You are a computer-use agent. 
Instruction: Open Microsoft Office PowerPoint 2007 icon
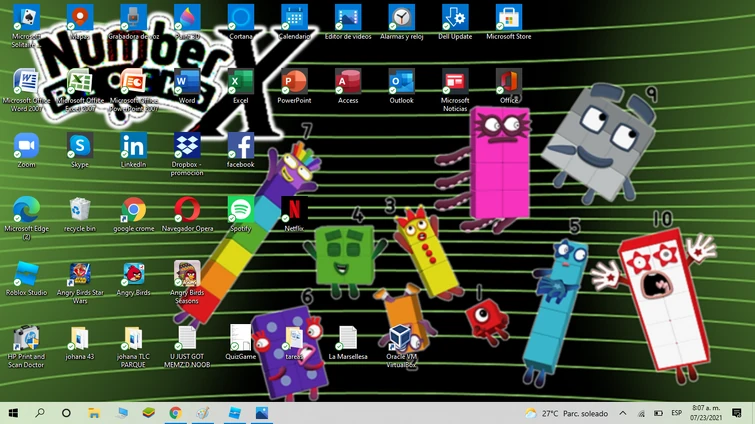pyautogui.click(x=133, y=82)
